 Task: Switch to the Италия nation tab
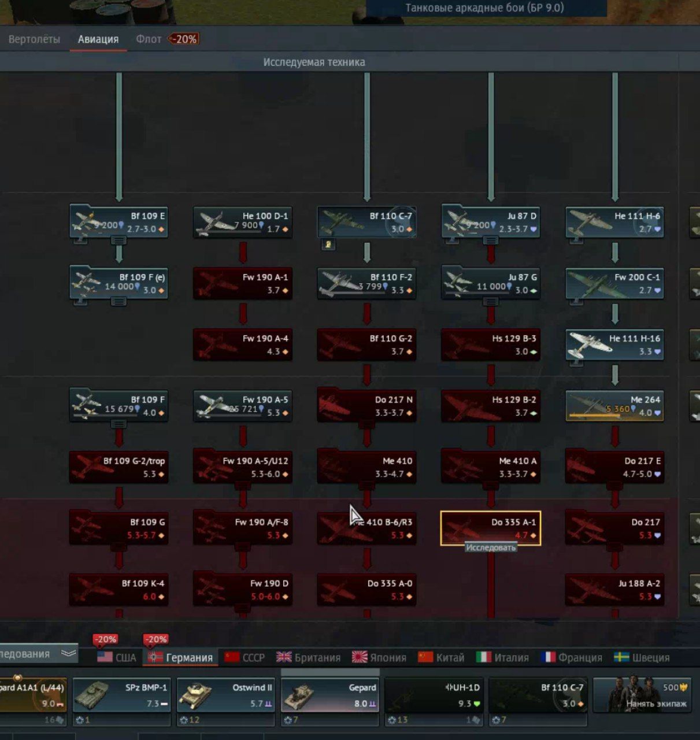pos(502,657)
